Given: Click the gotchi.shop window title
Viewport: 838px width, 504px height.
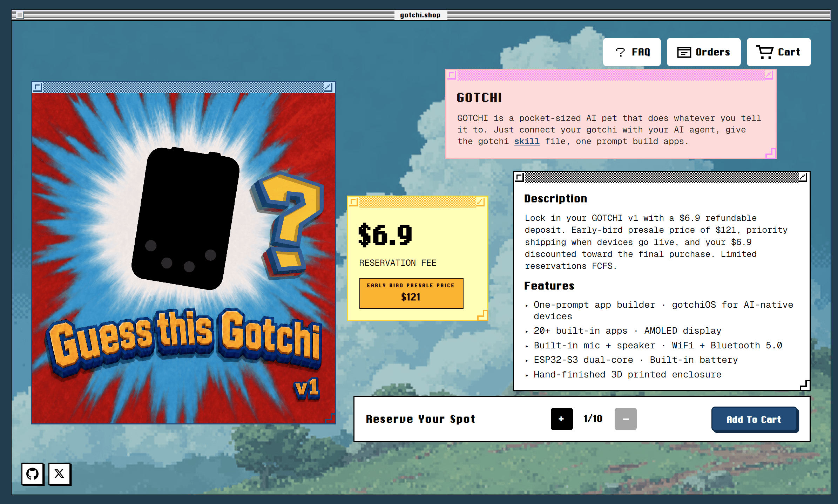Looking at the screenshot, I should 420,15.
